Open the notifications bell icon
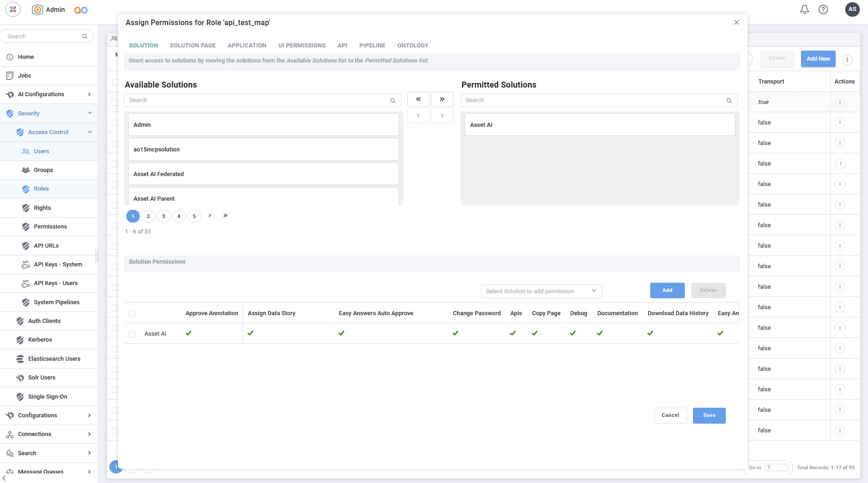This screenshot has width=868, height=483. point(805,10)
